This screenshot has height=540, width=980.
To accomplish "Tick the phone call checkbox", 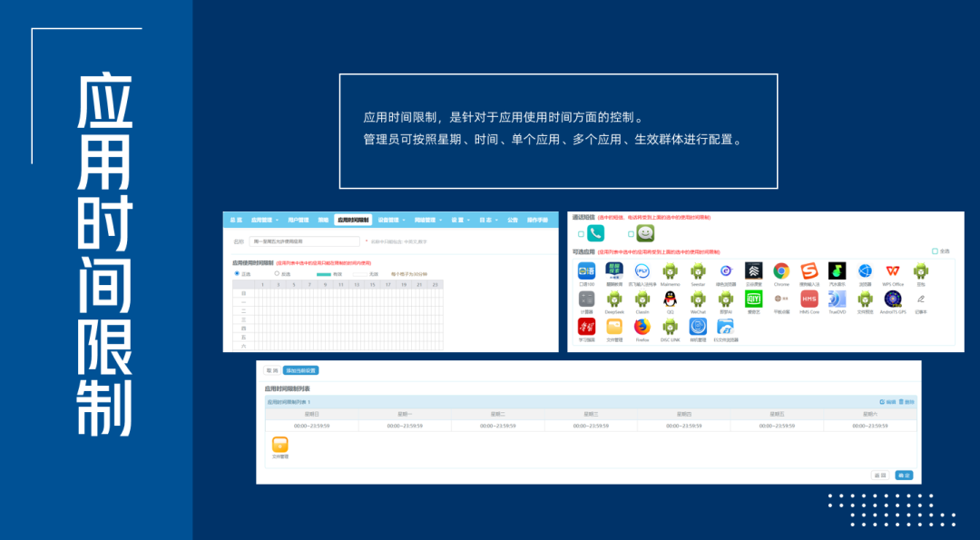I will tap(581, 234).
